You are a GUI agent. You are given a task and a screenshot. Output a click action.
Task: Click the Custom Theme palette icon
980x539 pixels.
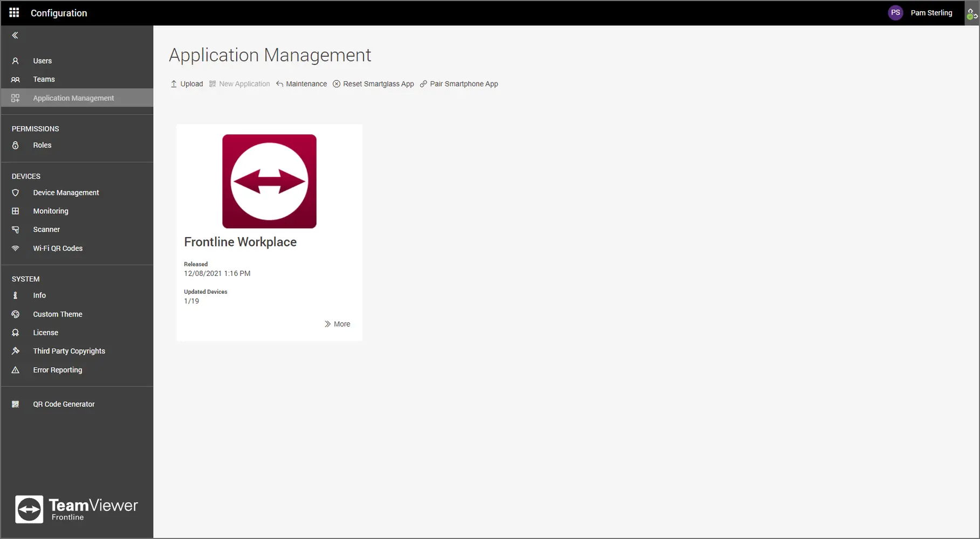click(16, 314)
